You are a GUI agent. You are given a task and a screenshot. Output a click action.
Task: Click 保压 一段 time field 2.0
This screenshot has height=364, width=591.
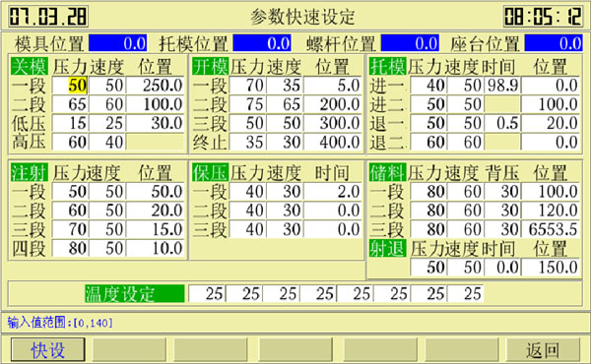tap(333, 192)
